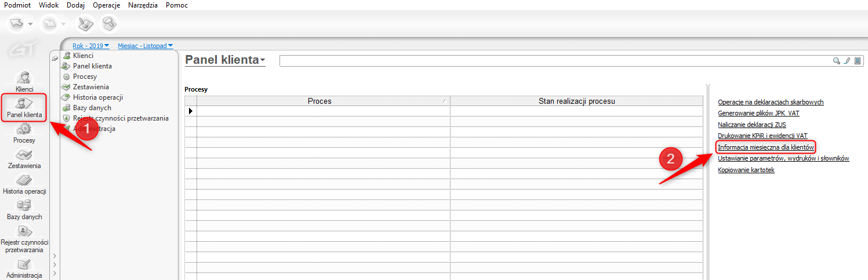Click the list icon at the search bar end

(858, 61)
